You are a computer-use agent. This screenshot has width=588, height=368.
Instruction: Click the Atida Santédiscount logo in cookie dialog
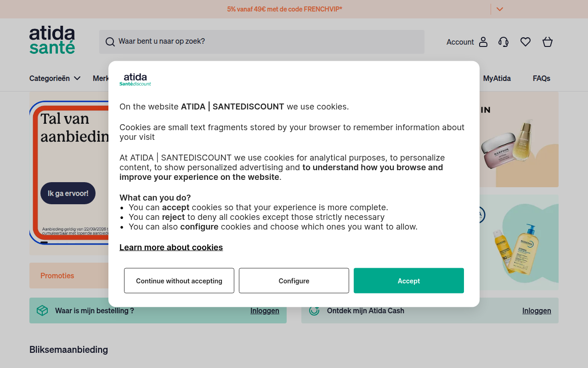tap(135, 79)
